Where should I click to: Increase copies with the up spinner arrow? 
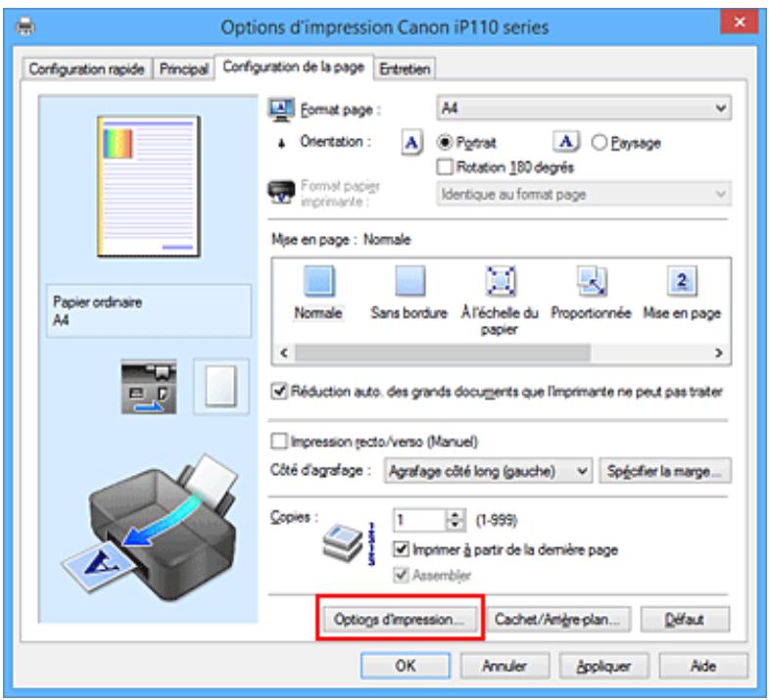(x=456, y=515)
